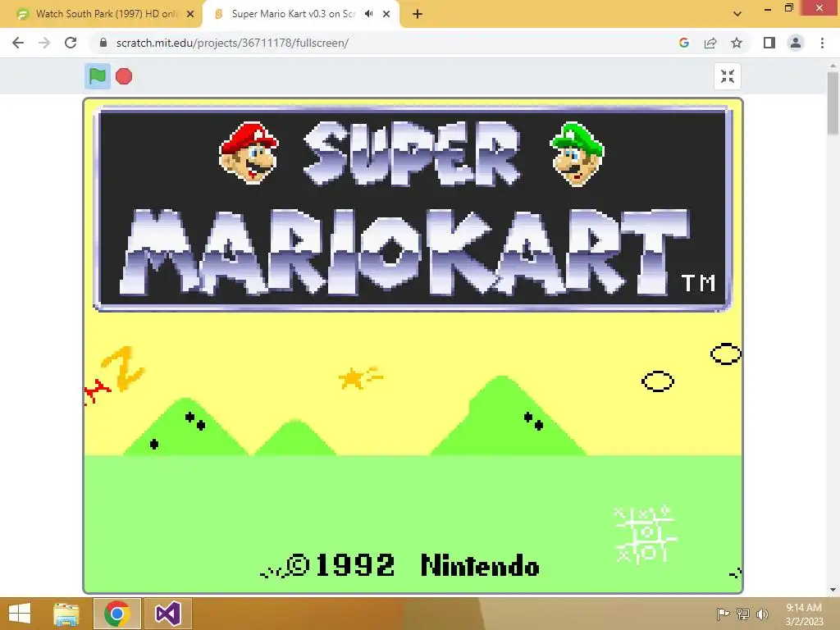Restore down the Chrome window
Image resolution: width=840 pixels, height=630 pixels.
coord(789,8)
